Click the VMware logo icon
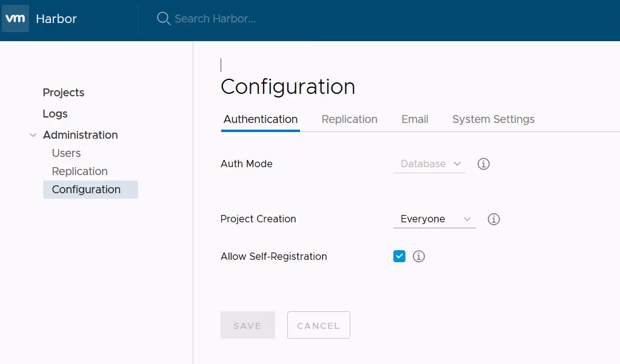 tap(15, 19)
